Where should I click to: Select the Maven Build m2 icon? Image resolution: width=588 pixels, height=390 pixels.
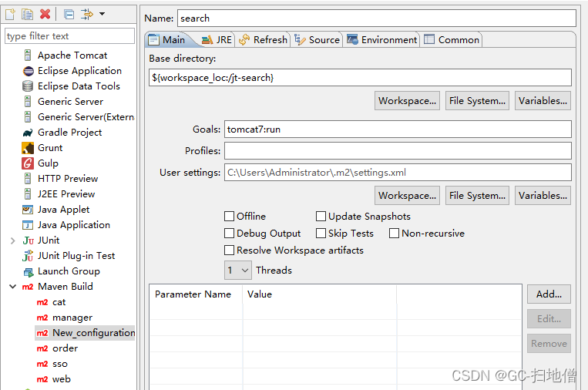click(x=28, y=287)
